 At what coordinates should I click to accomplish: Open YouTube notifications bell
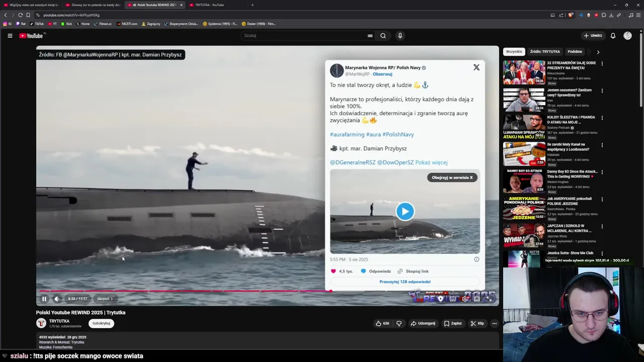[x=613, y=36]
